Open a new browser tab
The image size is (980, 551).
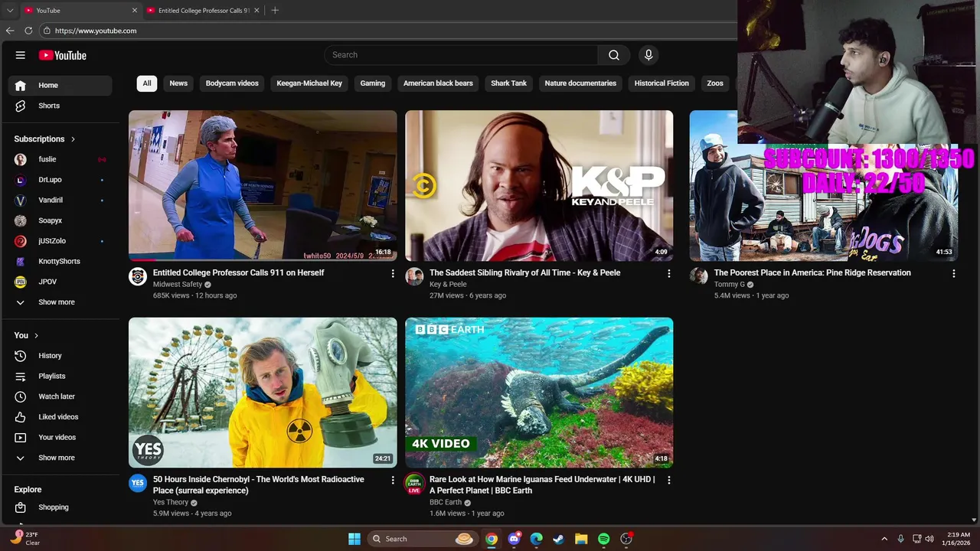275,11
